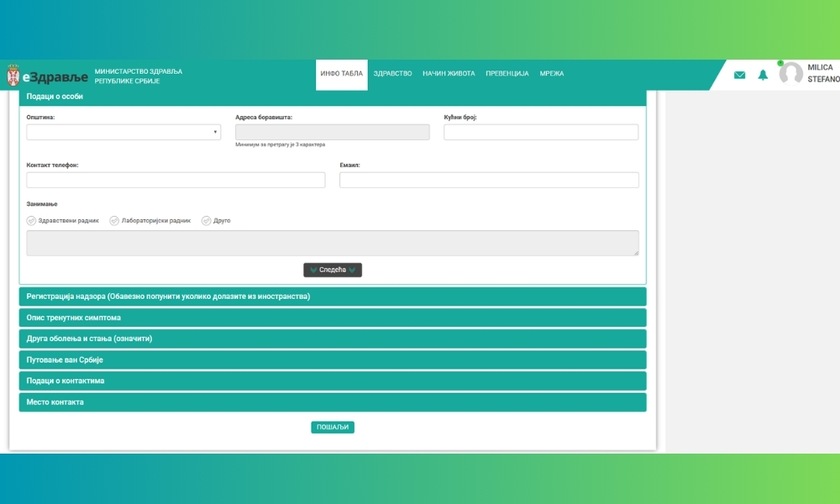Open the НАЧИН ЖИВОТА menu item
The image size is (840, 504).
click(449, 74)
